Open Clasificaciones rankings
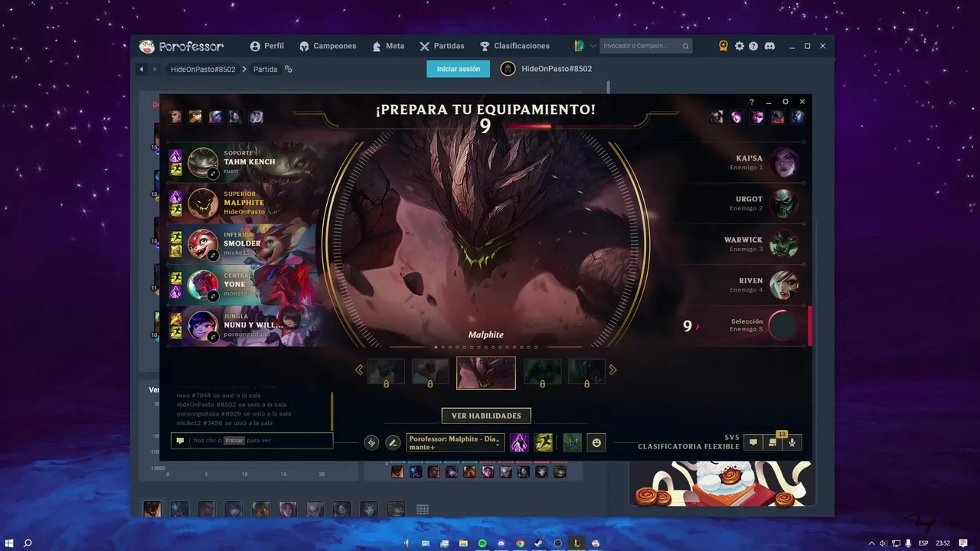980x551 pixels. (x=514, y=46)
